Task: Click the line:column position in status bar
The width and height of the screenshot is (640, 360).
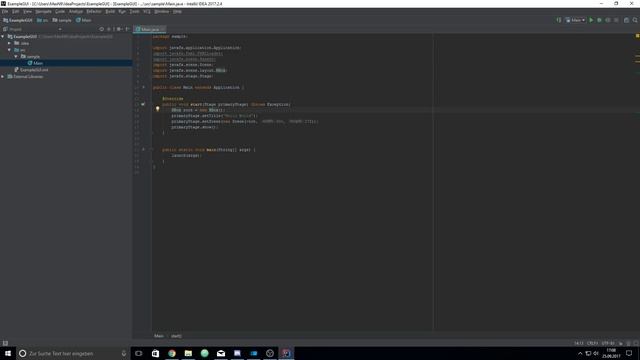Action: [579, 343]
